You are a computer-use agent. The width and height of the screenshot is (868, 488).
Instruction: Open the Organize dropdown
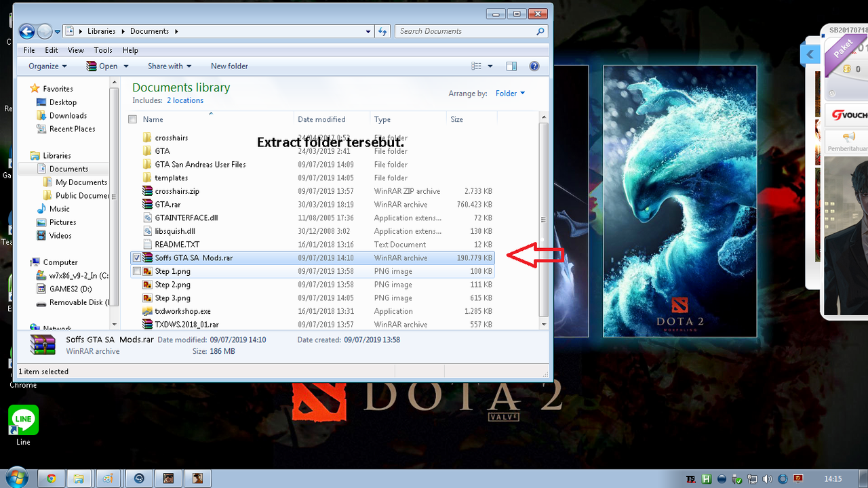click(47, 66)
